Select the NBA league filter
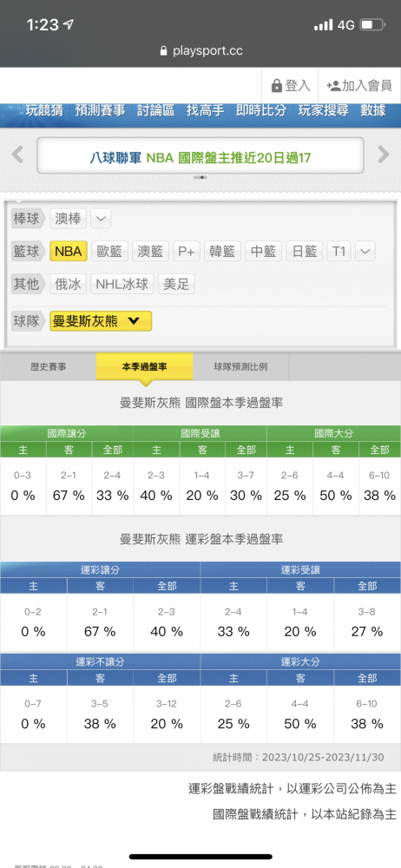Image resolution: width=401 pixels, height=868 pixels. [x=69, y=252]
